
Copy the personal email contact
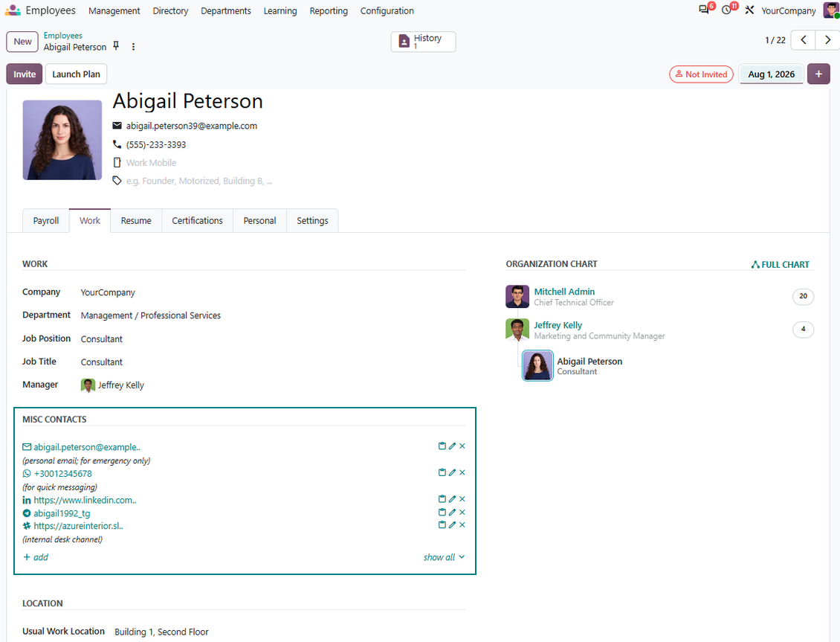(x=442, y=446)
